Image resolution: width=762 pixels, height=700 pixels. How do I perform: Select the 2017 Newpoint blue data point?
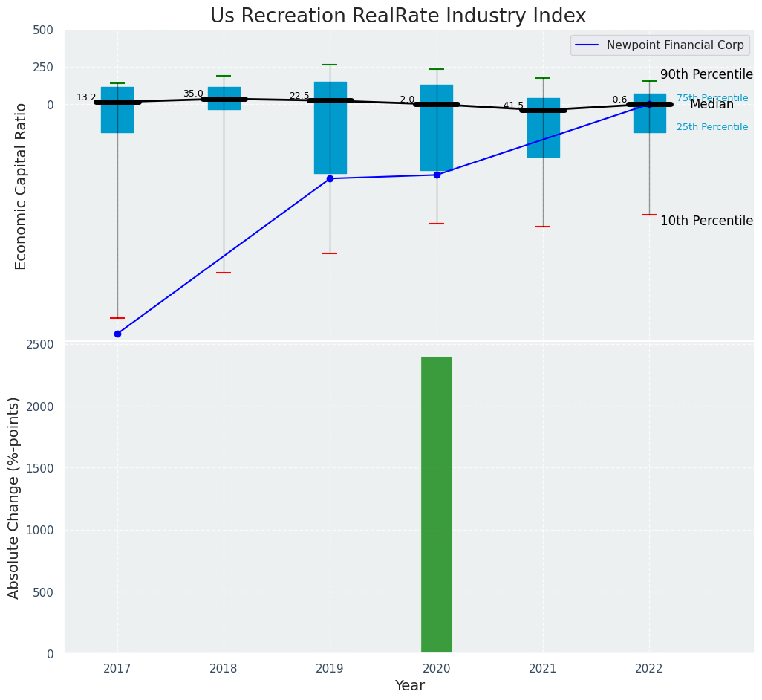coord(117,334)
